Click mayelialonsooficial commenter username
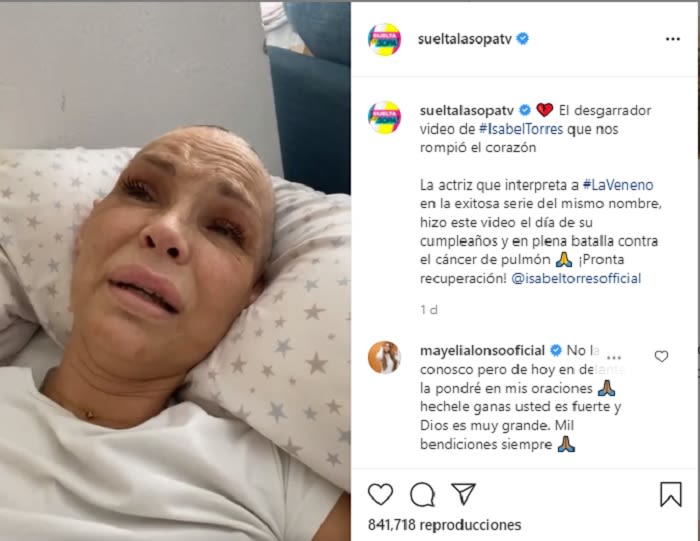 click(482, 351)
